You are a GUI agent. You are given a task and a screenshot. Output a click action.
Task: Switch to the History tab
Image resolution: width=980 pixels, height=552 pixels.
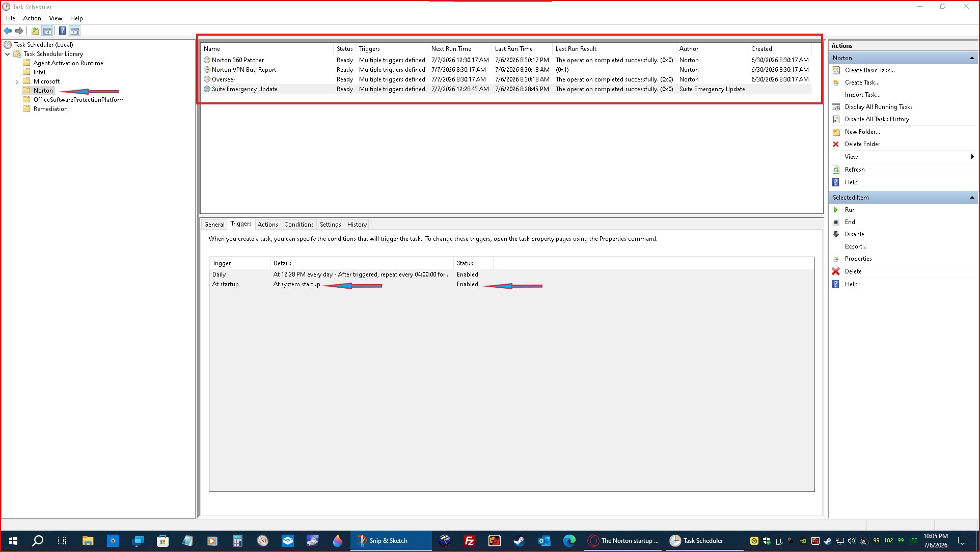click(x=357, y=225)
